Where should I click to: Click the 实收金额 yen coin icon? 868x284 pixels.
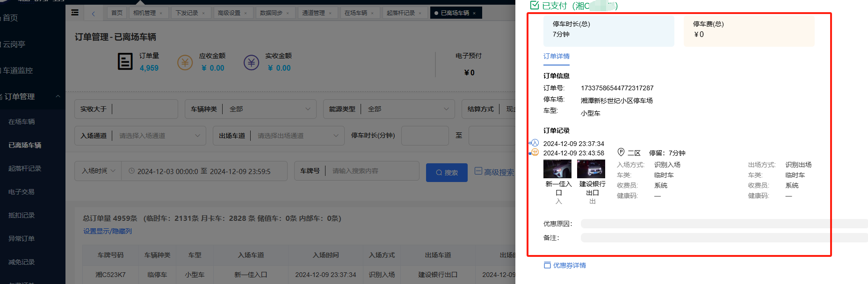(x=251, y=62)
